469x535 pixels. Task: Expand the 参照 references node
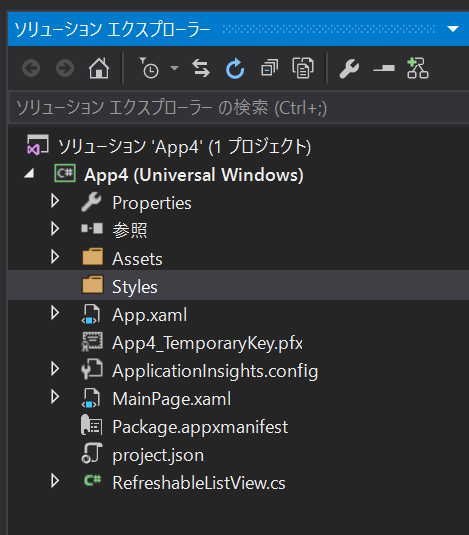tap(55, 229)
